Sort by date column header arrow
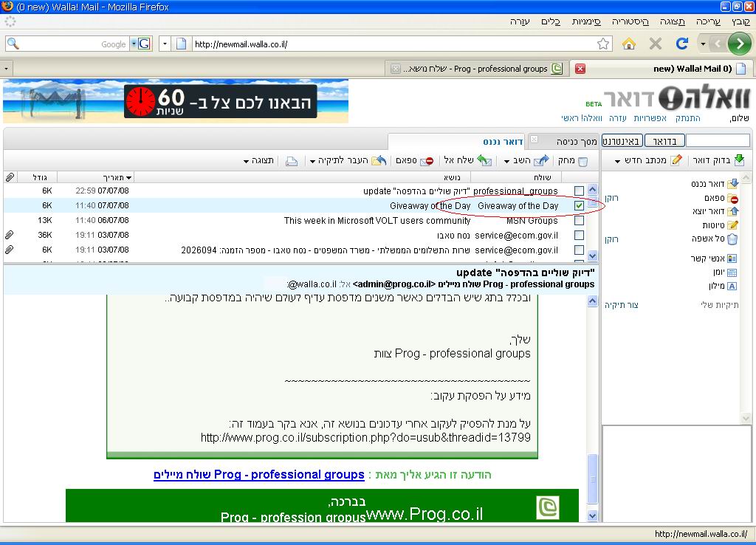The image size is (756, 545). [x=128, y=178]
